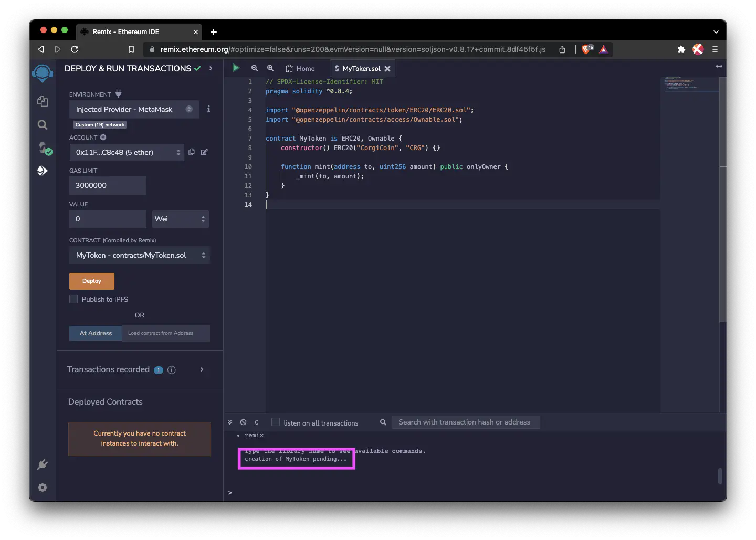Select the MyToken.sol editor tab
The width and height of the screenshot is (756, 540).
point(362,69)
